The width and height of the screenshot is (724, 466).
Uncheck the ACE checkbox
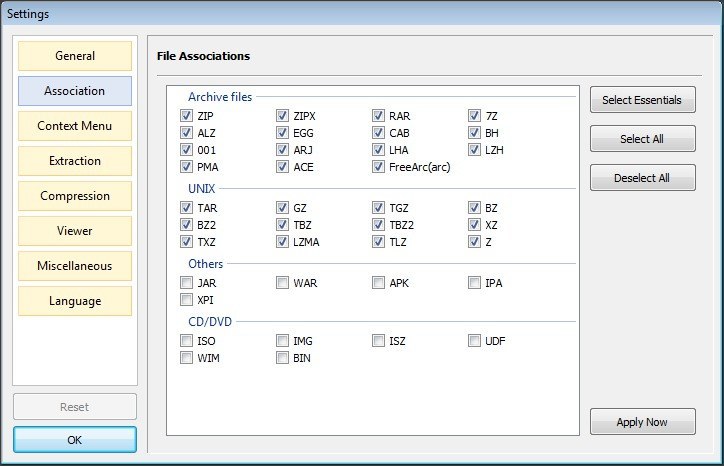(x=282, y=167)
